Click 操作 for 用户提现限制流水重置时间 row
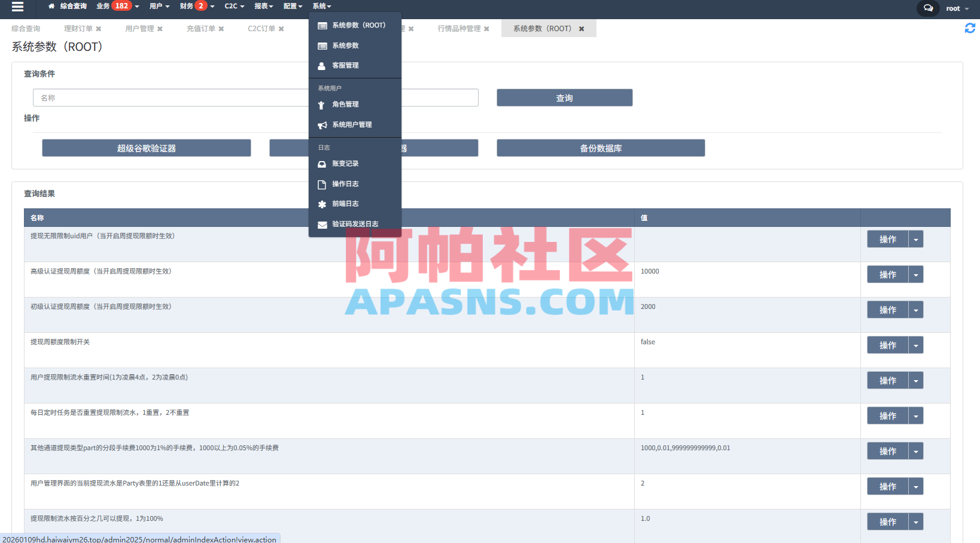The image size is (980, 543). (x=888, y=380)
